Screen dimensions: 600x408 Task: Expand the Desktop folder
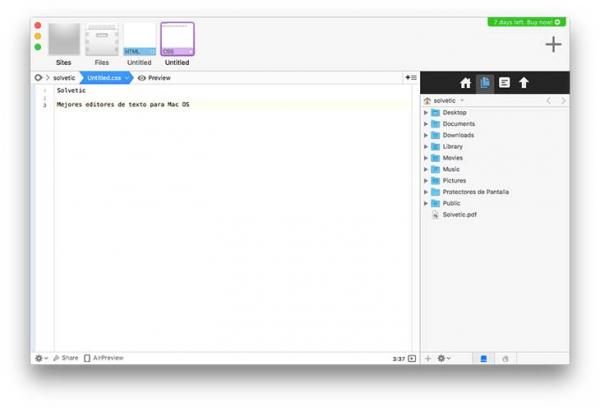pos(426,113)
